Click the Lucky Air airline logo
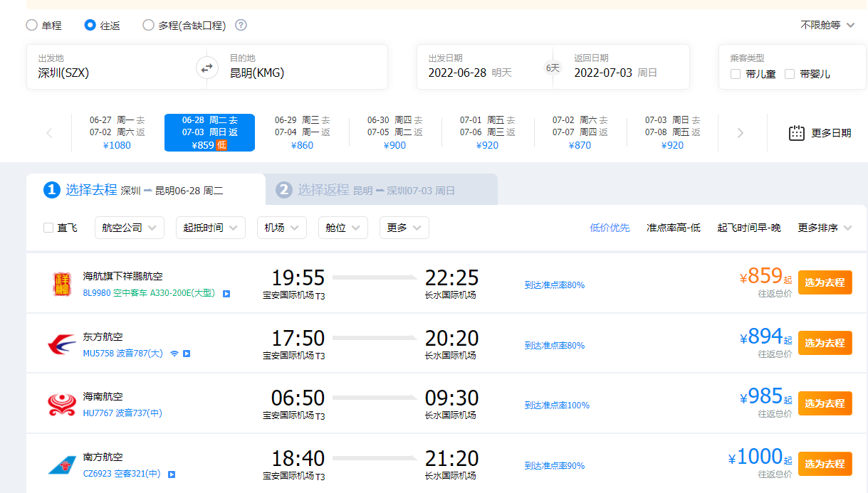 point(63,284)
